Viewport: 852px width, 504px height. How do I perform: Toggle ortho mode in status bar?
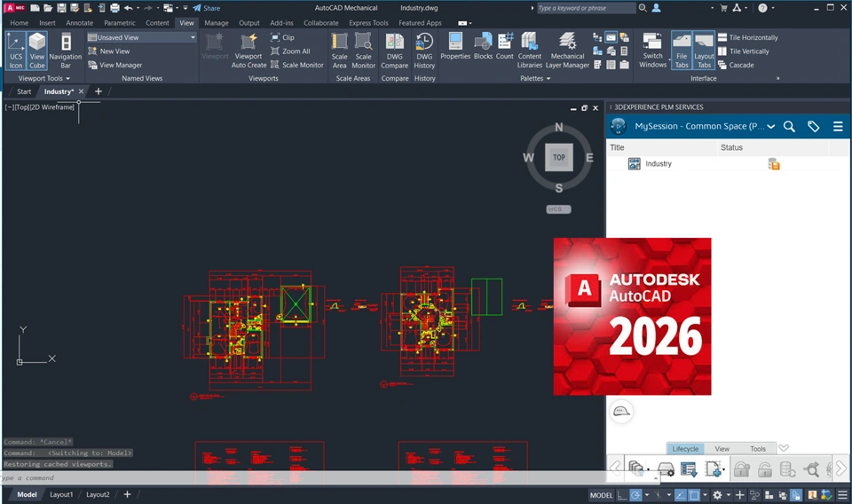click(x=621, y=495)
